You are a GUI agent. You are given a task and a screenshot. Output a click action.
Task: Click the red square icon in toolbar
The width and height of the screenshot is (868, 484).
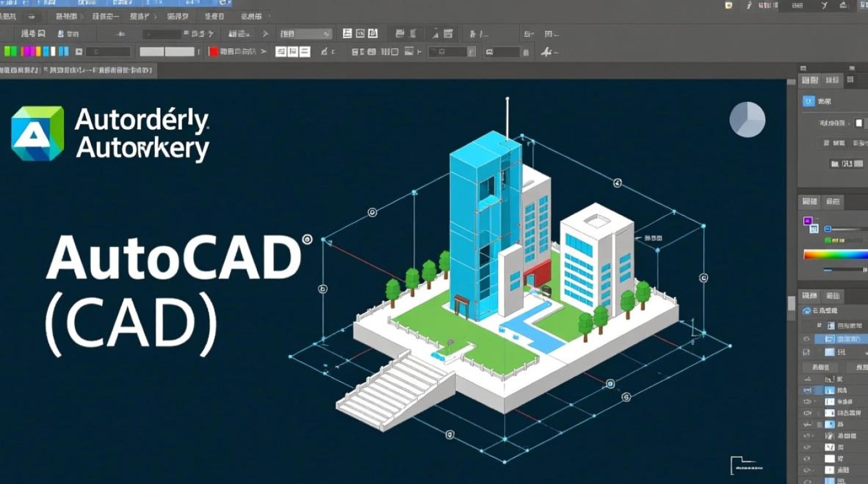(213, 52)
